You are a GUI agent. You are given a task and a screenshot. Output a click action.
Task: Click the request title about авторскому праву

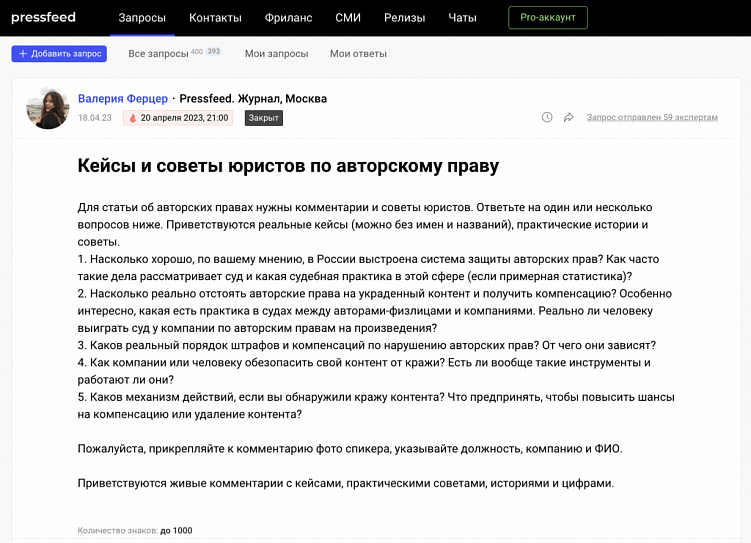288,166
